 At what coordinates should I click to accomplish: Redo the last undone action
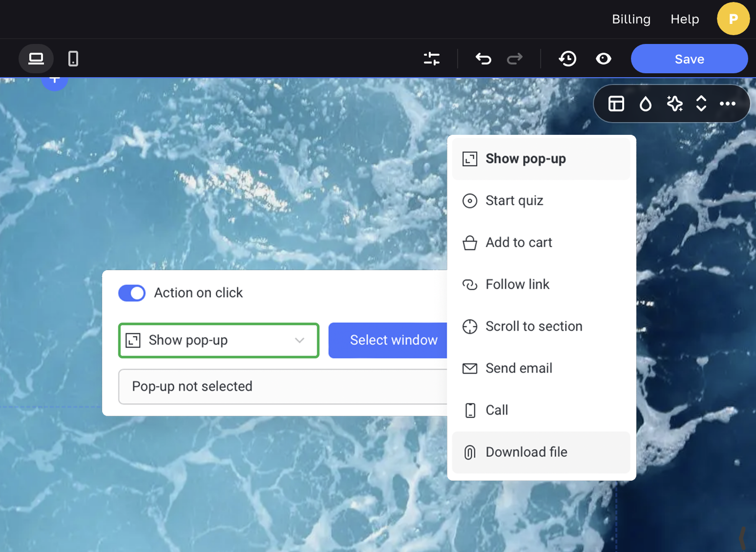coord(515,59)
